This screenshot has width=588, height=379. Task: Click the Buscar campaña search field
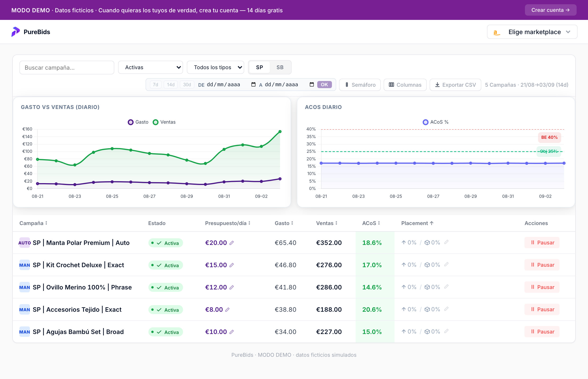(67, 68)
